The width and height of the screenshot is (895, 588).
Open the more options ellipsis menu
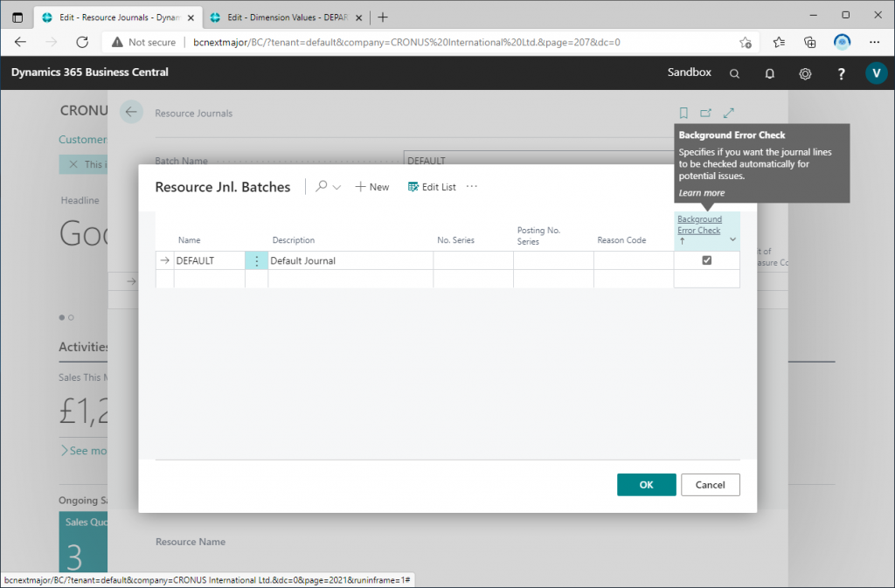point(472,186)
